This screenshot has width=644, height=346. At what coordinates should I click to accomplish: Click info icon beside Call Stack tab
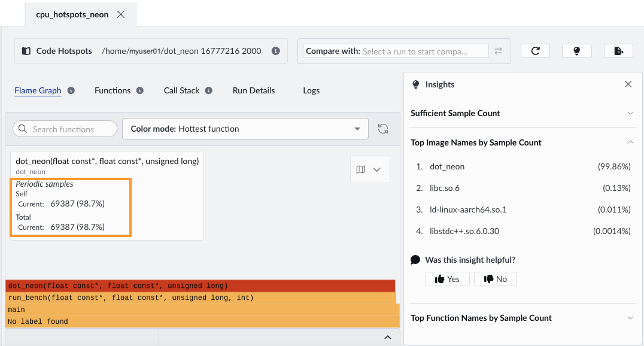tap(209, 91)
